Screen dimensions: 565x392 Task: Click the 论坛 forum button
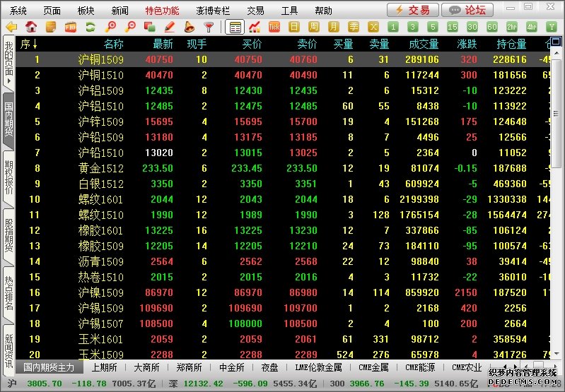pyautogui.click(x=467, y=10)
